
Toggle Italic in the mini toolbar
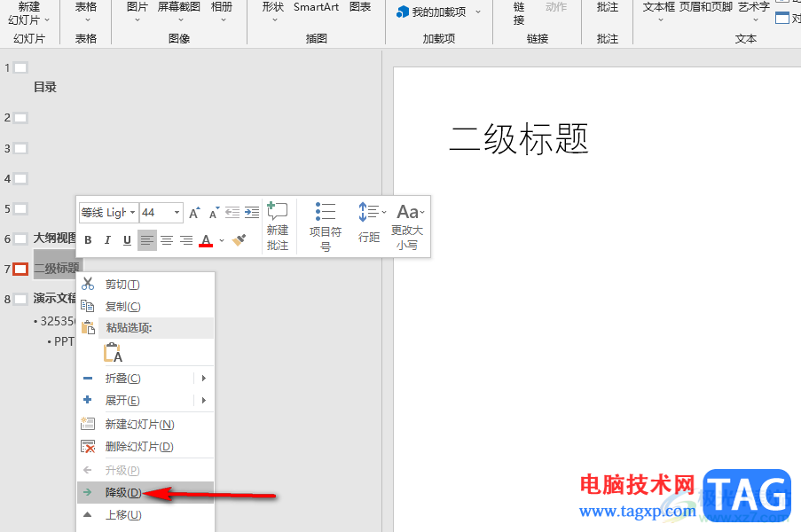(x=107, y=240)
